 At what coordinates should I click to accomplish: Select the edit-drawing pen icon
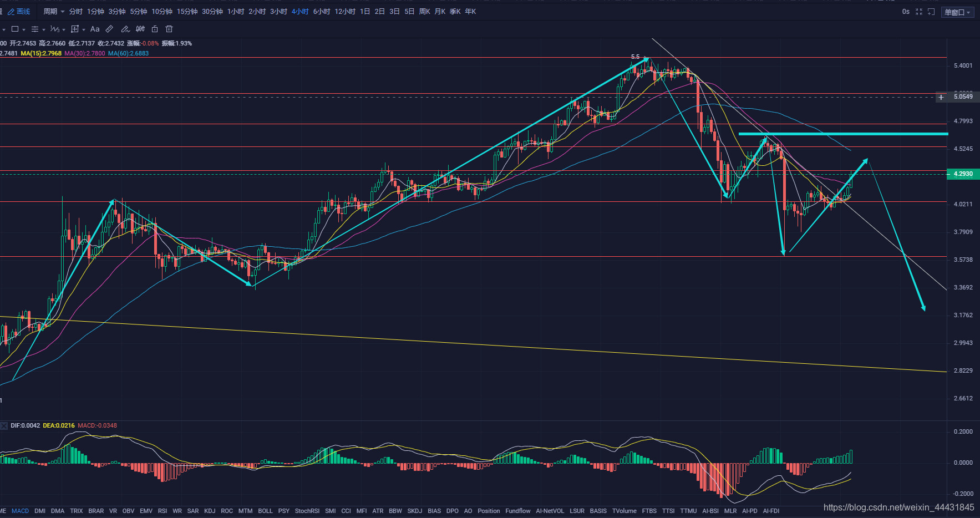pos(125,29)
